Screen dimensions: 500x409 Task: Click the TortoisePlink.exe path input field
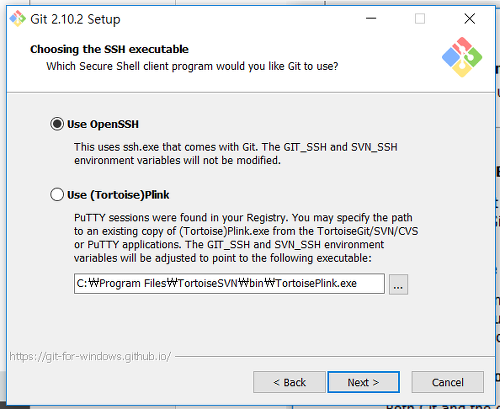tap(229, 284)
